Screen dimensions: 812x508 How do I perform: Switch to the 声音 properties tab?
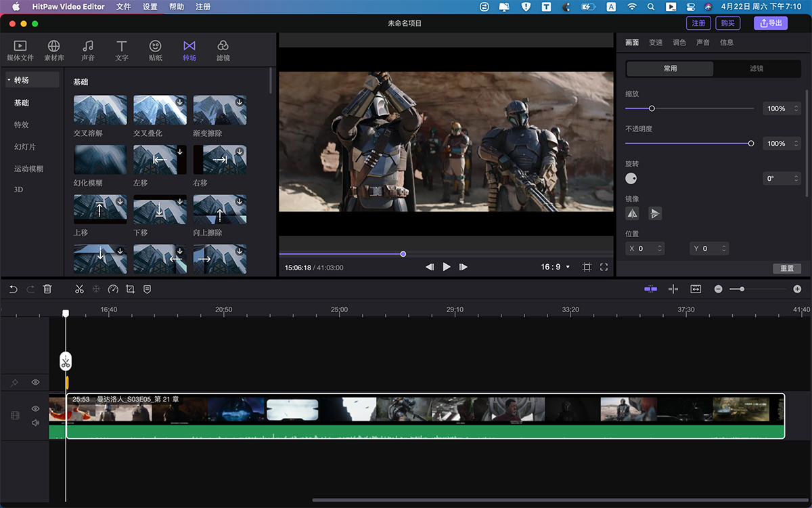pos(703,42)
